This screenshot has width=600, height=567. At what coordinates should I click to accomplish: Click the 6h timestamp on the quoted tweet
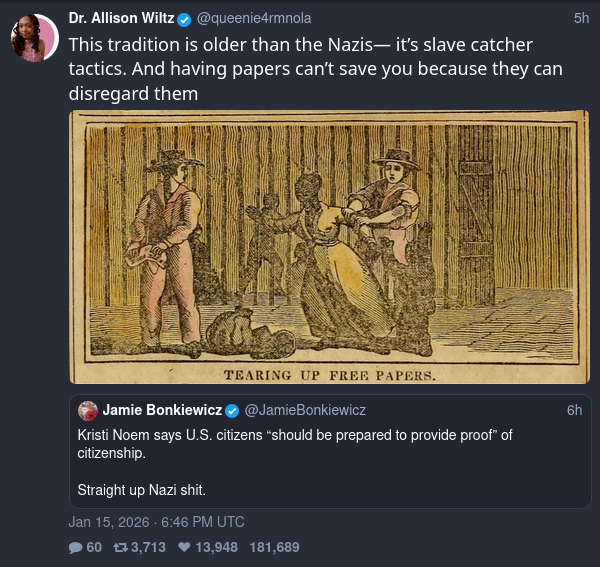[x=574, y=410]
